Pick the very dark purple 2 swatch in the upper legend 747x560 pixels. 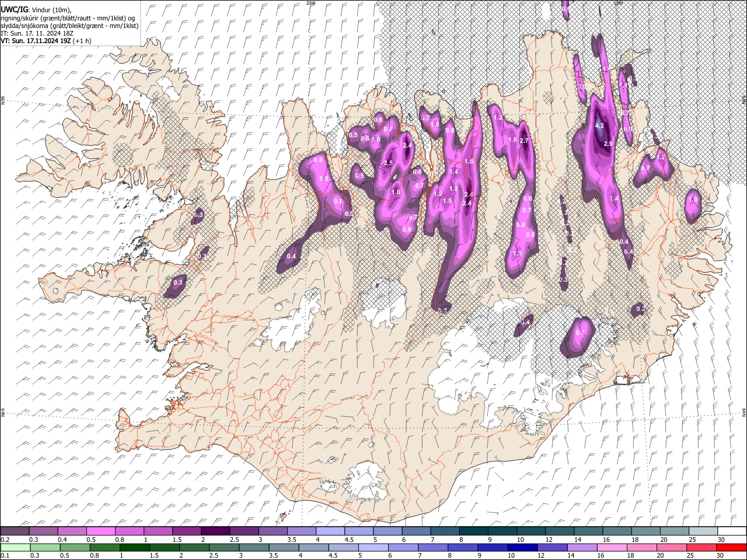coord(215,531)
